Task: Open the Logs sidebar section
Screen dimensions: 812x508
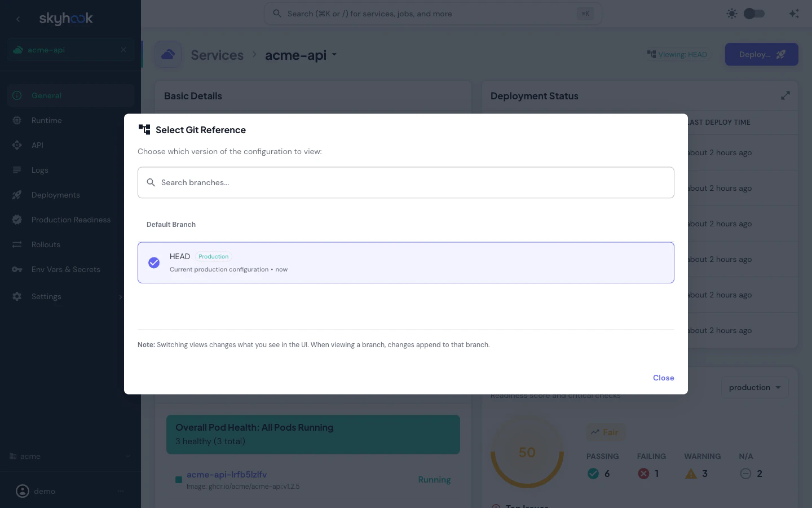Action: [x=70, y=170]
